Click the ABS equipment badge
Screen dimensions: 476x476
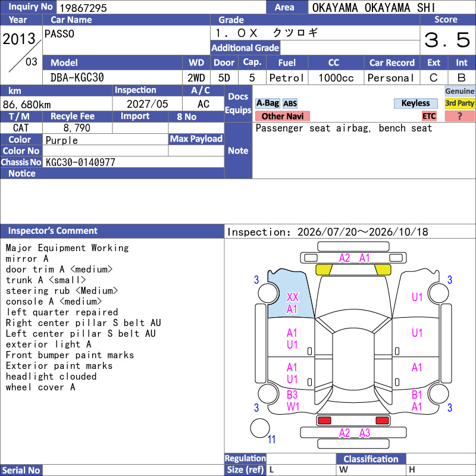(x=290, y=104)
